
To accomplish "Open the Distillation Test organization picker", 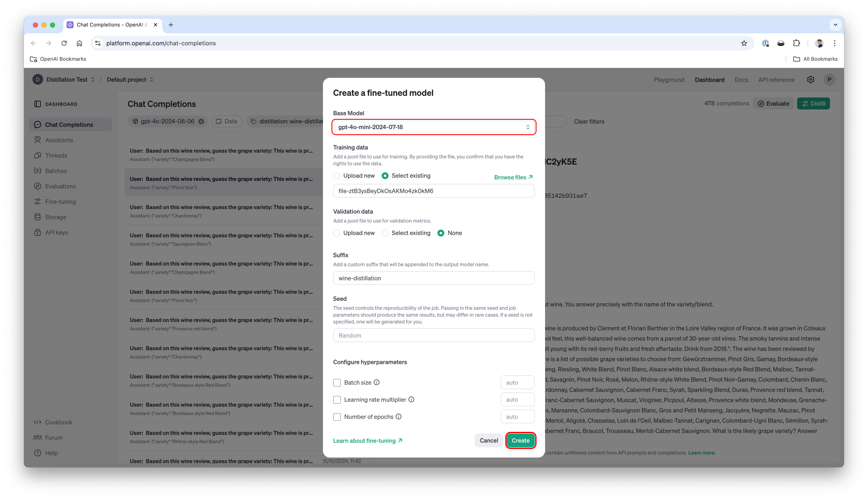I will tap(67, 80).
